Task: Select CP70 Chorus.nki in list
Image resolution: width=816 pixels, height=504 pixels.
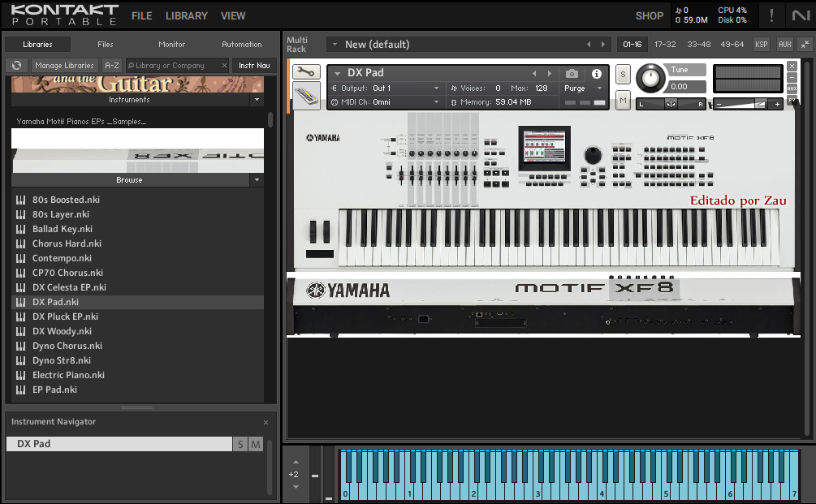Action: [137, 273]
